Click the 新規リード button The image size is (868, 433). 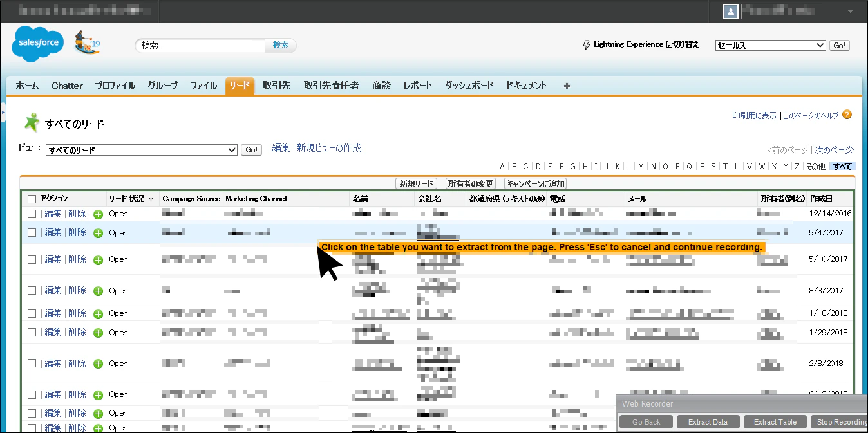click(416, 184)
